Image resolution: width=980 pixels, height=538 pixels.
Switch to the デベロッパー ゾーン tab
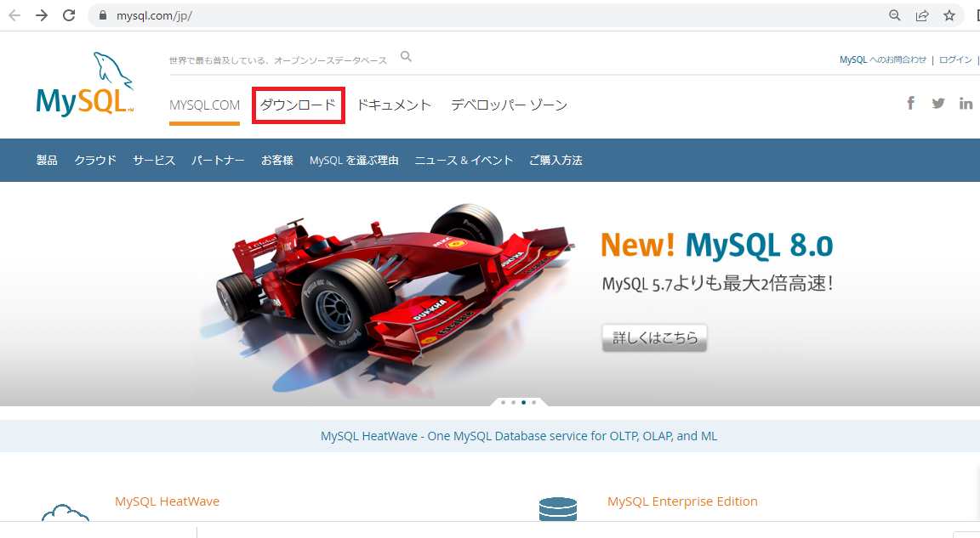510,105
